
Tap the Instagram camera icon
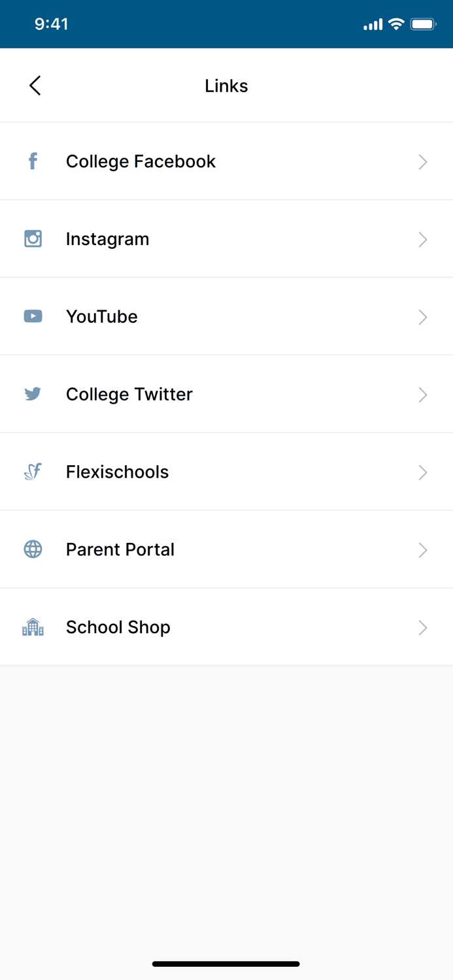pyautogui.click(x=33, y=238)
